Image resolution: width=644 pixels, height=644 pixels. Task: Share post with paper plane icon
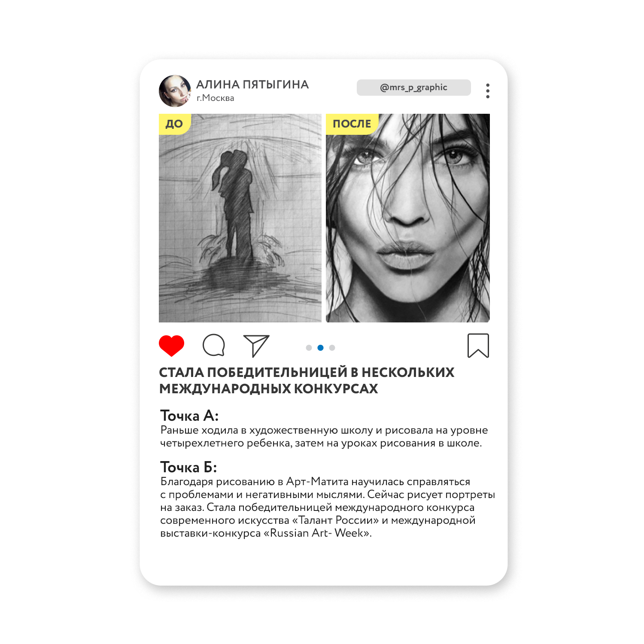pos(256,346)
